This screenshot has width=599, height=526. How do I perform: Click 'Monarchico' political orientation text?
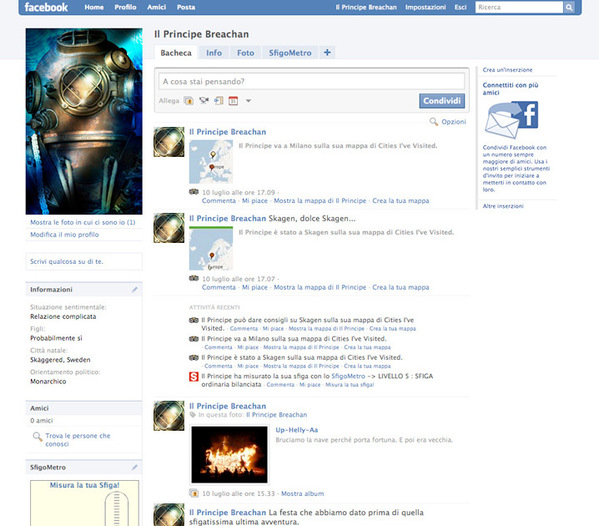click(x=48, y=381)
